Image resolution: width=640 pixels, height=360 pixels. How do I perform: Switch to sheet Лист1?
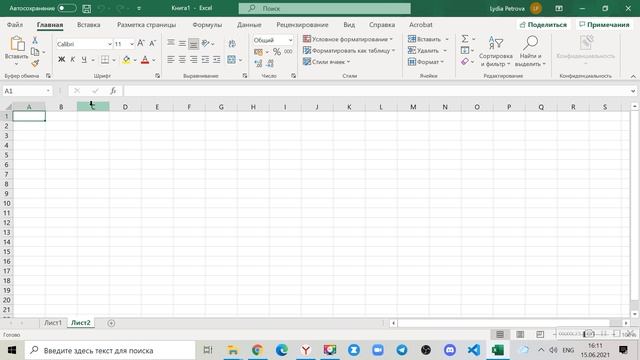[53, 322]
